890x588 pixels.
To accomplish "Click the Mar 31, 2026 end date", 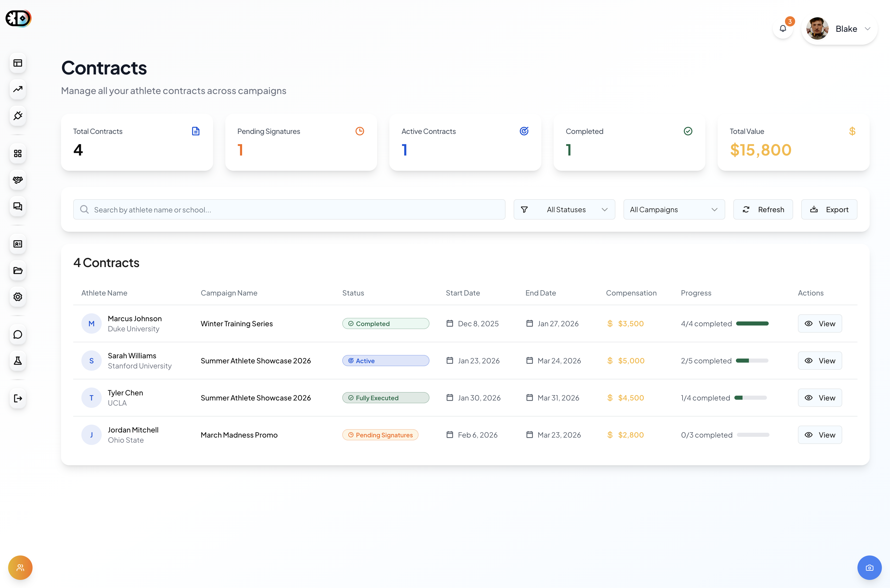I will 558,398.
